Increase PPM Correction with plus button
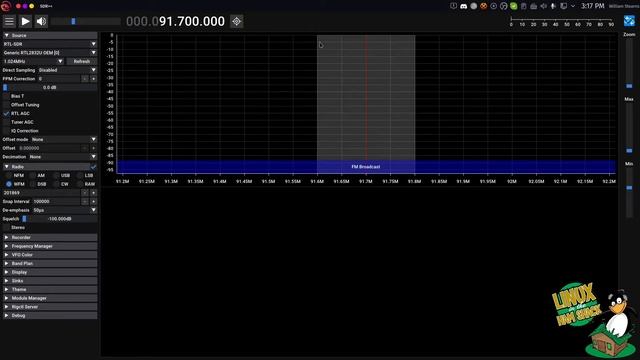This screenshot has width=640, height=360. point(93,79)
